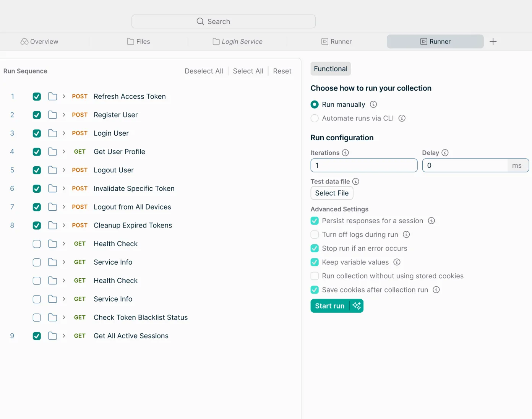This screenshot has height=419, width=532.
Task: Select the Automate runs via CLI radio option
Action: (315, 118)
